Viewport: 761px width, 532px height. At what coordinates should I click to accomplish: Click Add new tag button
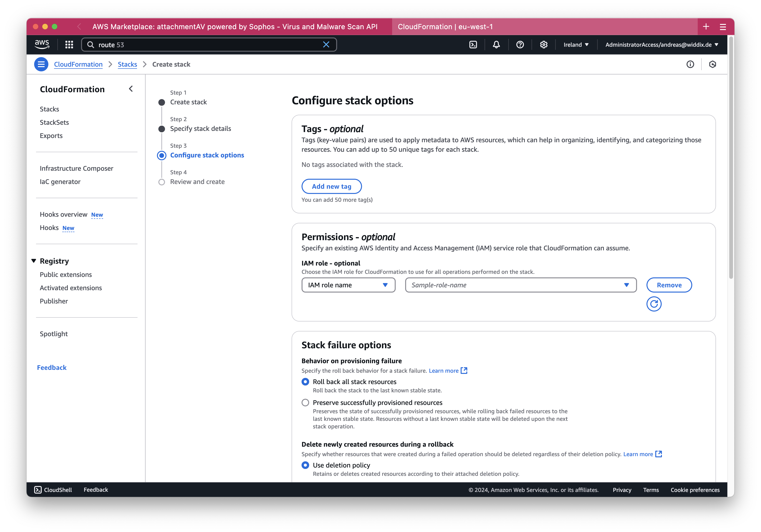coord(331,186)
